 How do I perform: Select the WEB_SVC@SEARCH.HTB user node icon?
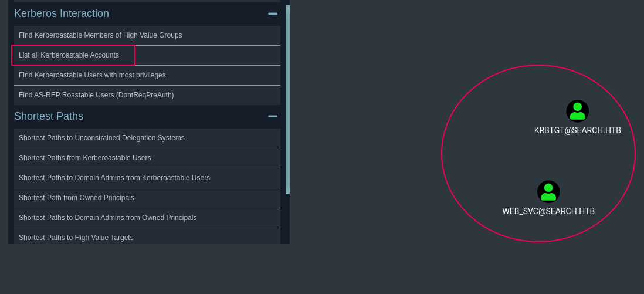[548, 192]
